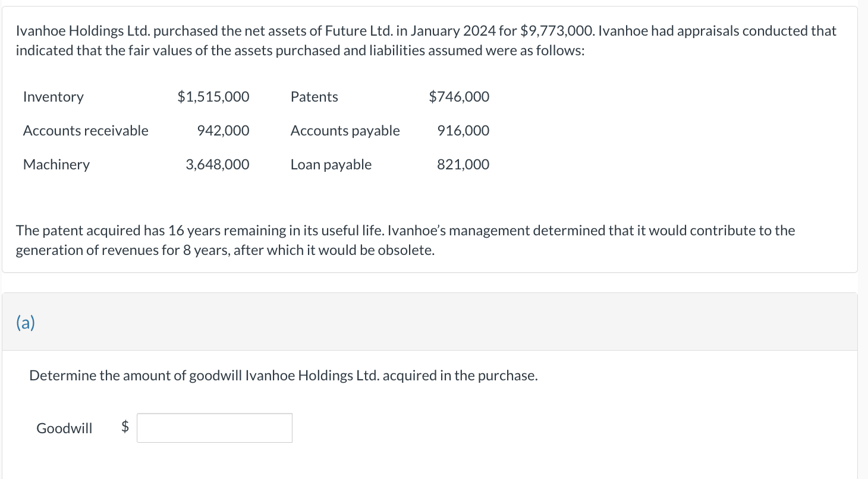
Task: Click the Inventory row label
Action: pos(54,97)
